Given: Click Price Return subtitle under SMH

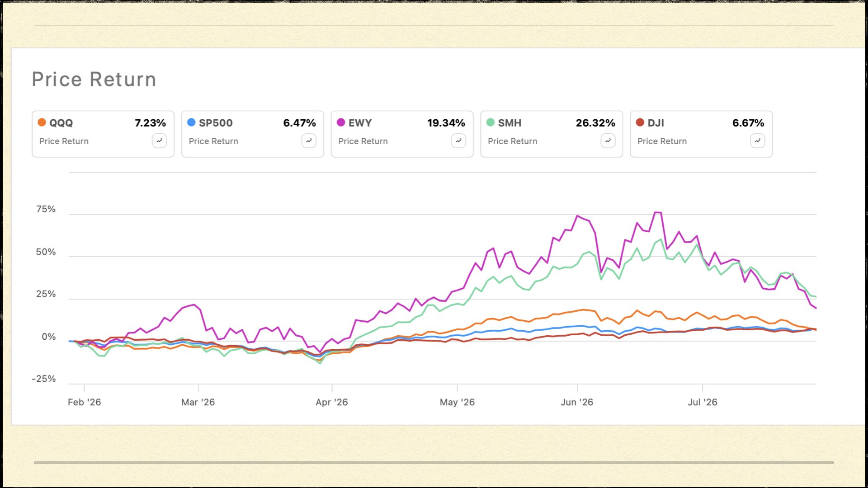Looking at the screenshot, I should tap(513, 141).
